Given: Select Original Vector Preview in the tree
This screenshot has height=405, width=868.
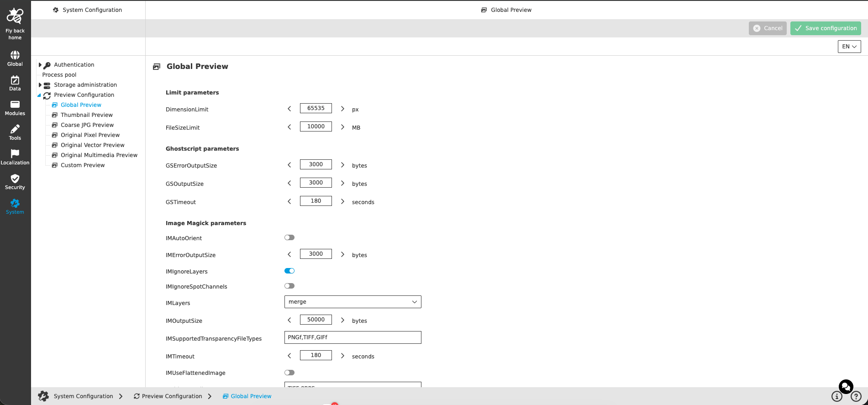Looking at the screenshot, I should pyautogui.click(x=92, y=145).
